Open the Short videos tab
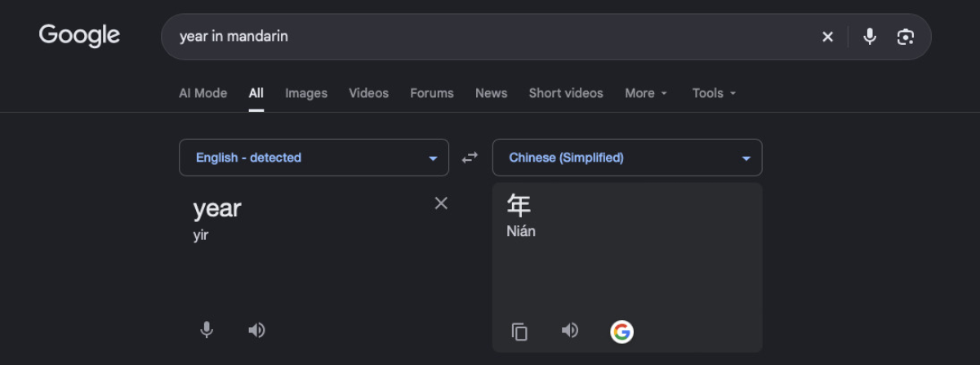This screenshot has height=365, width=980. (566, 93)
